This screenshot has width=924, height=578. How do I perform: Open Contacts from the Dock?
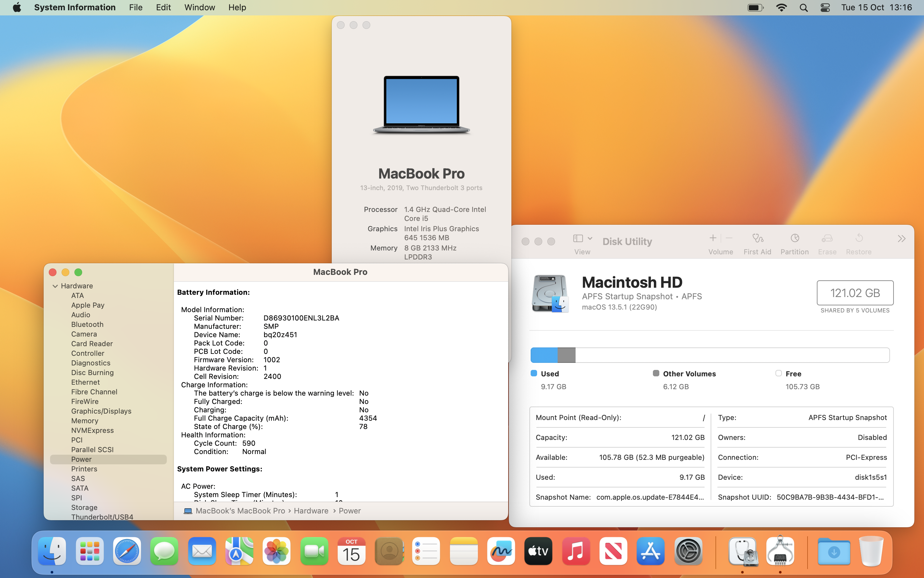click(x=389, y=551)
